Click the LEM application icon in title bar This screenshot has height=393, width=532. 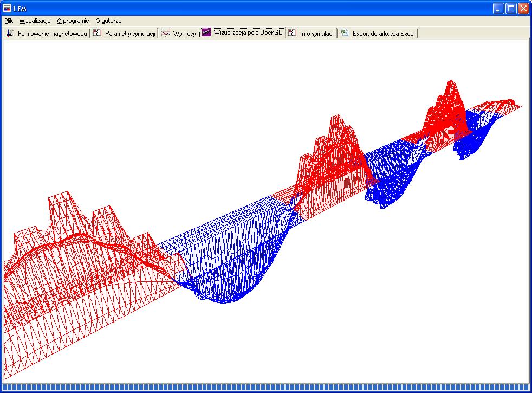[x=7, y=8]
